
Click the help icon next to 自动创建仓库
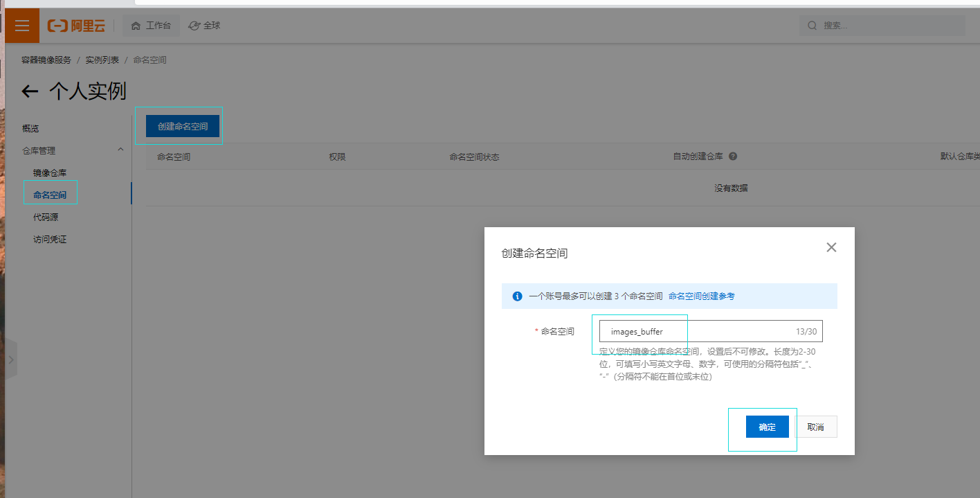[733, 157]
